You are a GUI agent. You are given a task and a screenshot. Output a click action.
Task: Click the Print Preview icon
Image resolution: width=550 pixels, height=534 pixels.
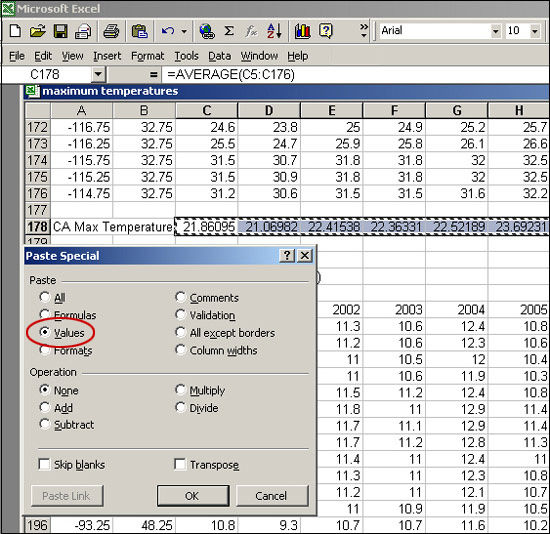[x=83, y=31]
